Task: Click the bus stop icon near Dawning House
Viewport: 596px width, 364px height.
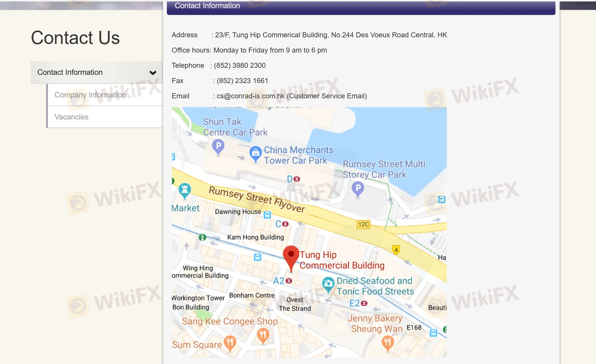Action: tap(267, 215)
